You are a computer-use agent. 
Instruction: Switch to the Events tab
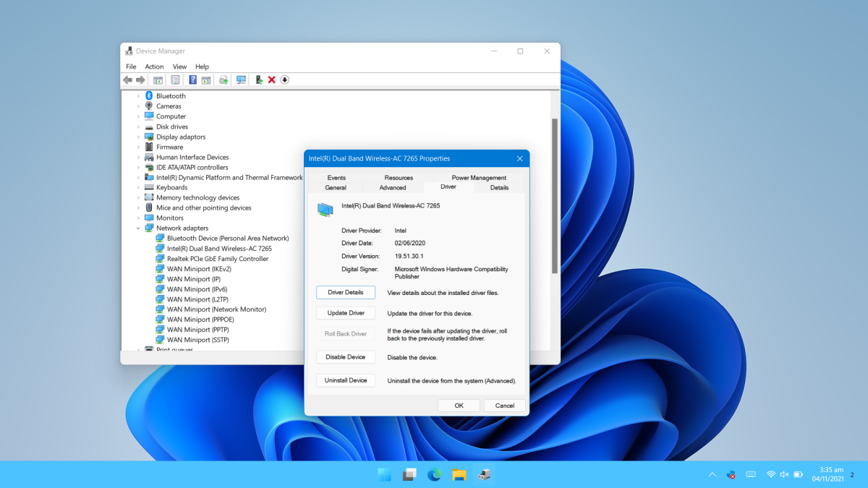click(x=336, y=177)
